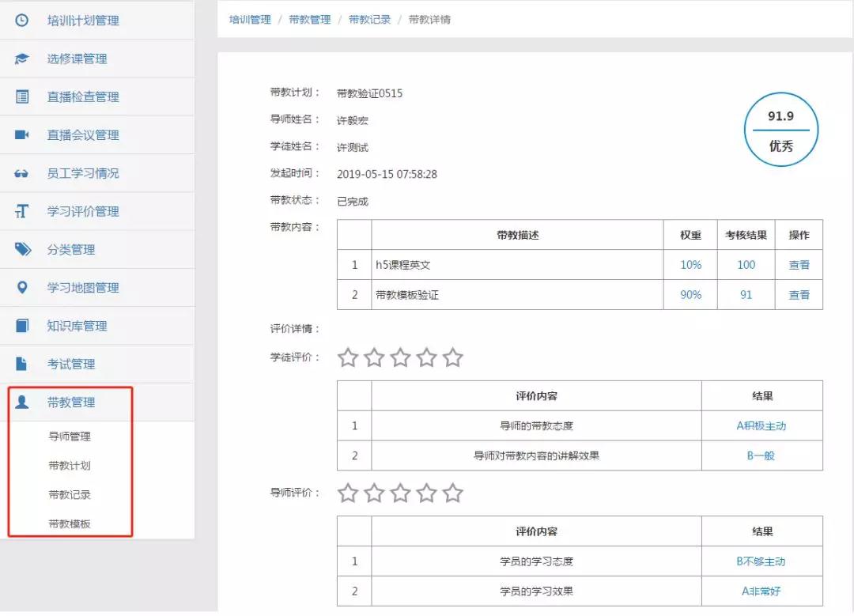The height and width of the screenshot is (616, 854).
Task: Go to 培训管理 in the breadcrumb
Action: point(250,20)
